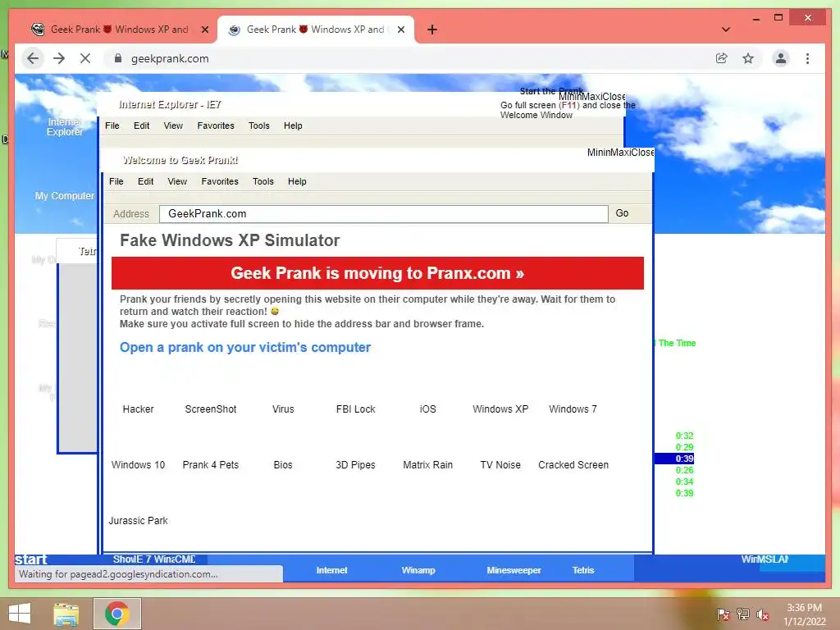840x630 pixels.
Task: Open Tools menu in Internet Explorer - IE7 window
Action: pos(258,126)
